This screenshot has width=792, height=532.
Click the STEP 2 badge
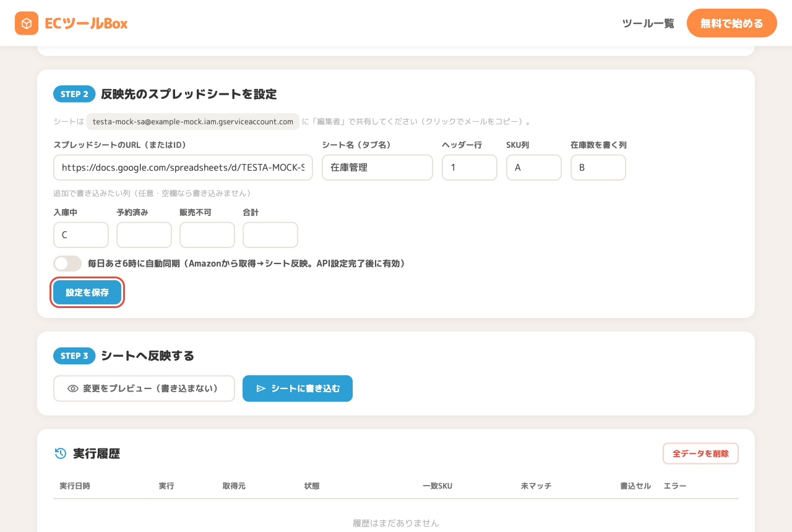tap(74, 94)
